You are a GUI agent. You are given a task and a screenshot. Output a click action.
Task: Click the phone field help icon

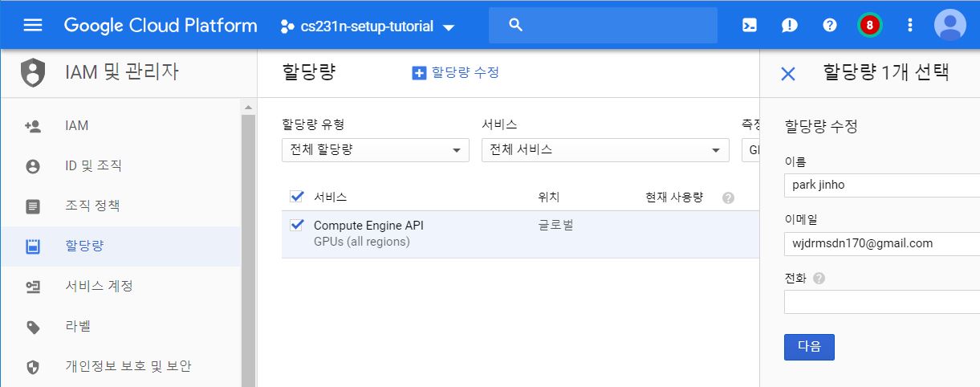coord(819,279)
